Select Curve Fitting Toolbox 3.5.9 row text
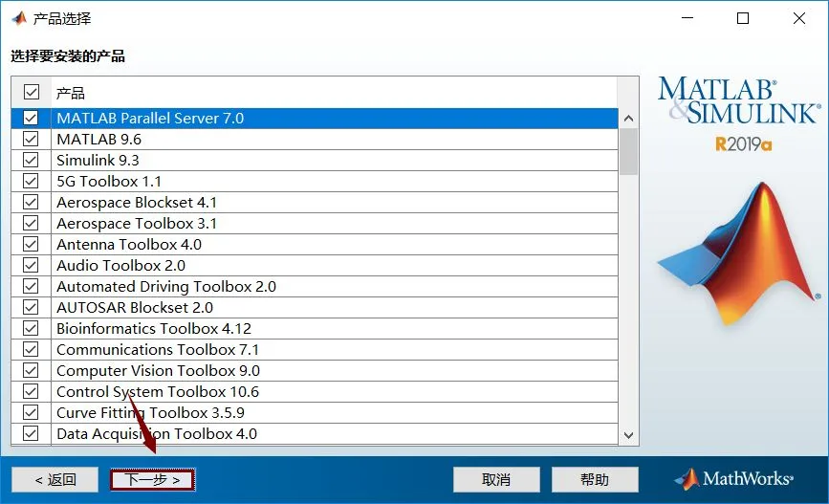This screenshot has height=504, width=829. [x=150, y=412]
